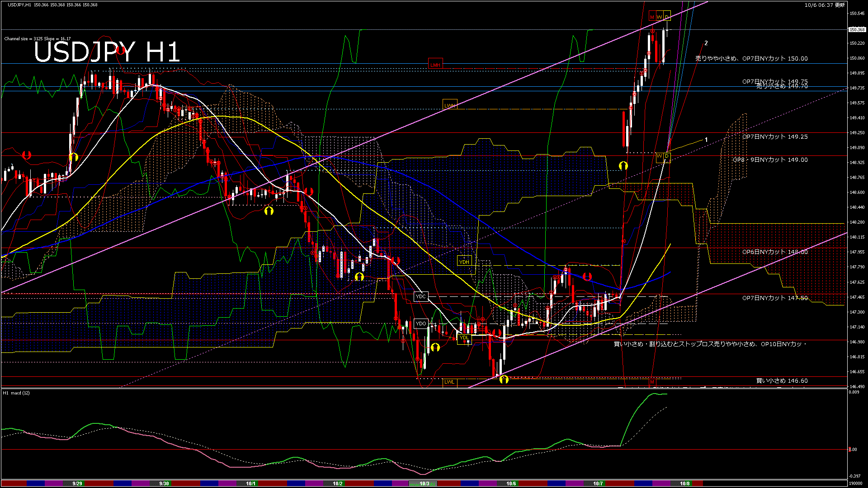Click the H1 macd (12) indicator label
The image size is (868, 488).
pyautogui.click(x=16, y=393)
